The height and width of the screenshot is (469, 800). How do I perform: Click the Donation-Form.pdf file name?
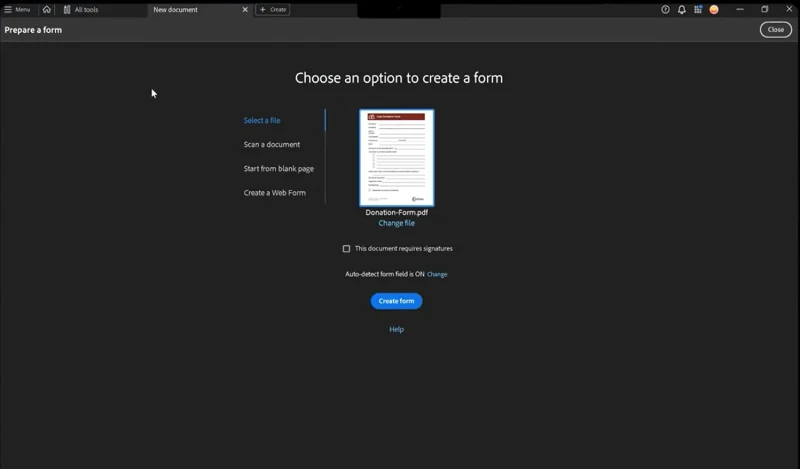(x=396, y=212)
